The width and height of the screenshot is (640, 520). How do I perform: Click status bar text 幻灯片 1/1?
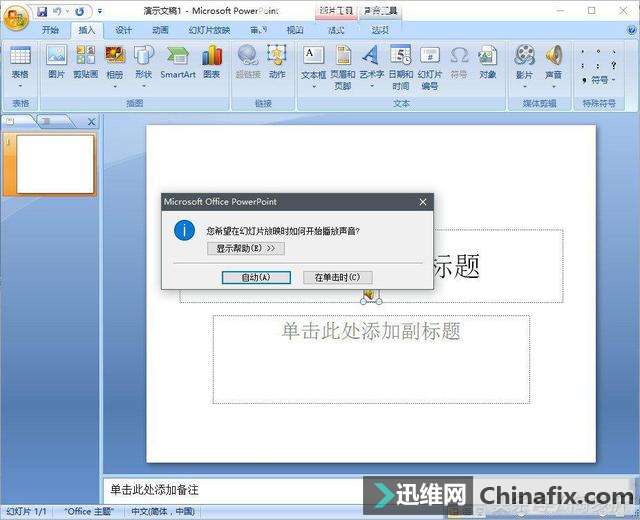[27, 511]
